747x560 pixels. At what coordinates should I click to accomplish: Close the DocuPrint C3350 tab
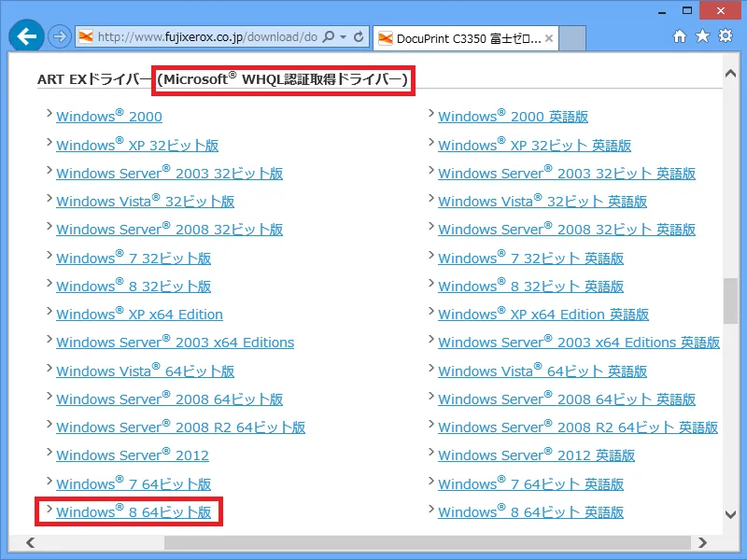(x=547, y=37)
